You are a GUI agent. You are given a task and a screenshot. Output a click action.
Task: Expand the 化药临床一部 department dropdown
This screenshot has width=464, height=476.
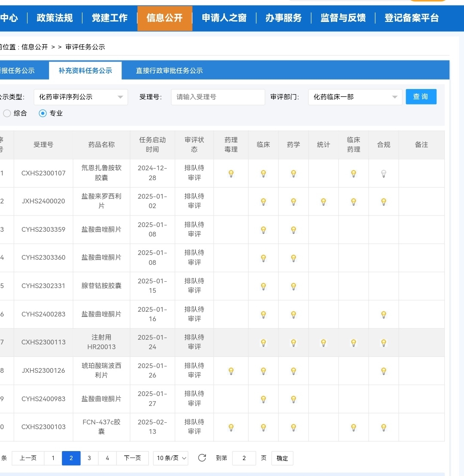tap(355, 97)
